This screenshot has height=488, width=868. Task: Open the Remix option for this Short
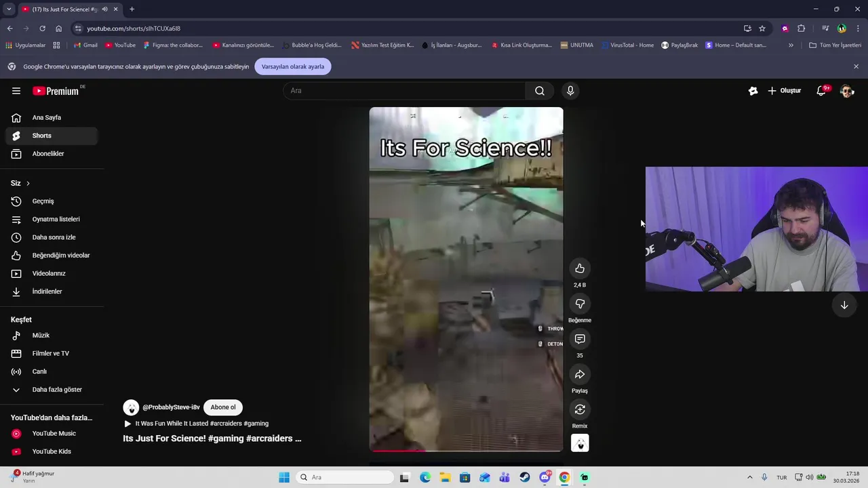coord(580,409)
